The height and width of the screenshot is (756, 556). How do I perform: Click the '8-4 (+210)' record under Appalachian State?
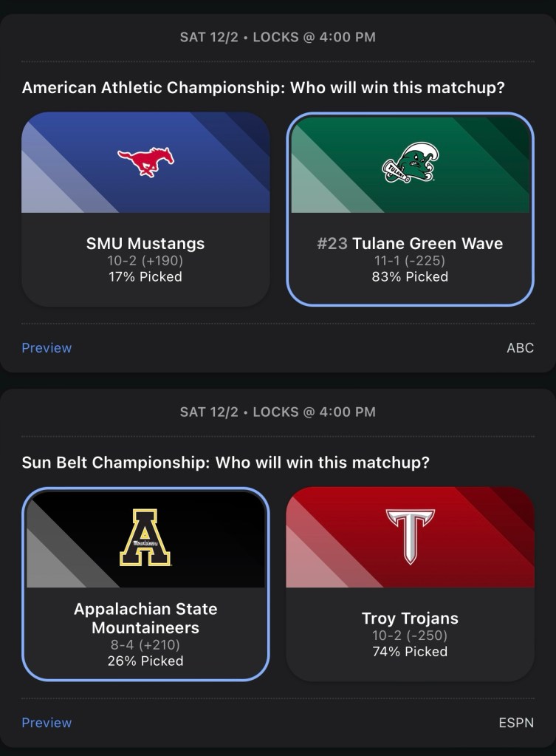[x=145, y=645]
